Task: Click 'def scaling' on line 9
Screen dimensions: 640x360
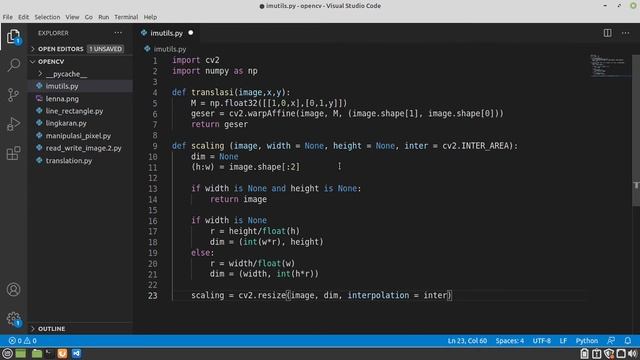Action: (x=198, y=146)
